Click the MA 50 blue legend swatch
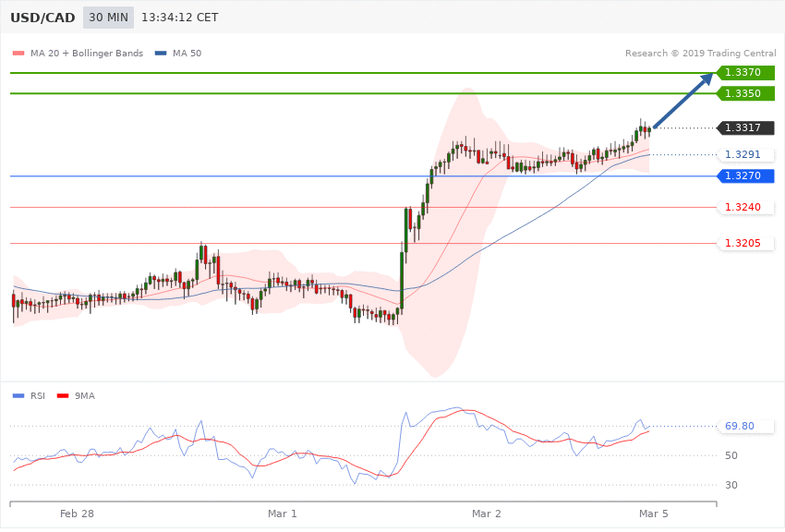Image resolution: width=785 pixels, height=532 pixels. pyautogui.click(x=161, y=53)
